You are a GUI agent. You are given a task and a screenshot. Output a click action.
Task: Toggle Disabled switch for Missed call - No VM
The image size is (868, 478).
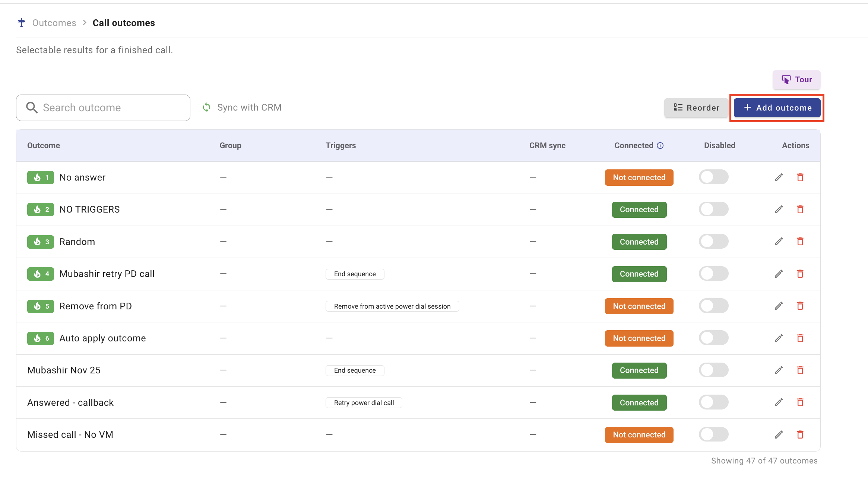713,434
